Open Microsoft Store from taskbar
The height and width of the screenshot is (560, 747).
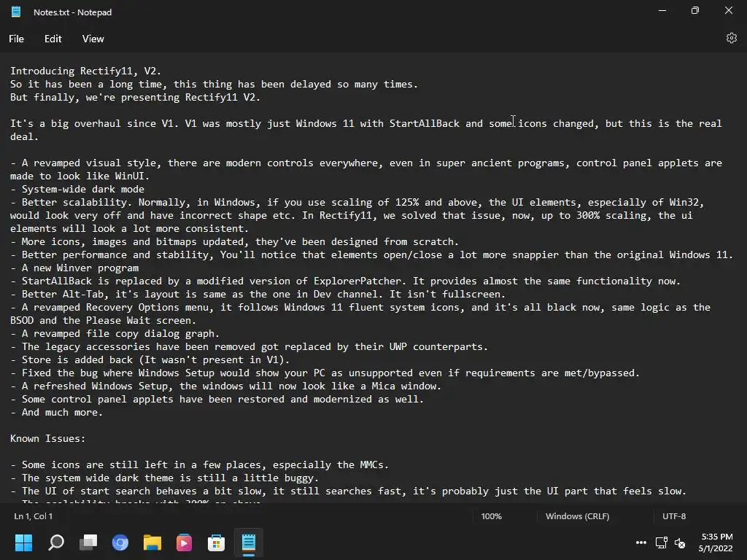pos(216,542)
